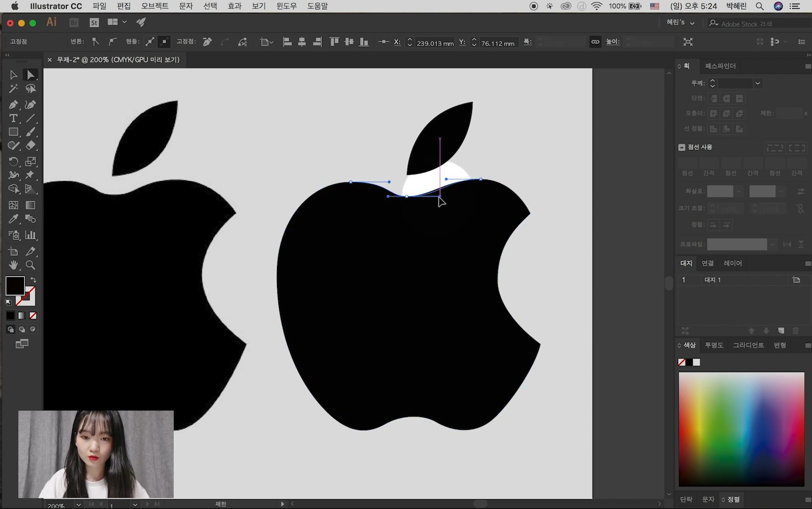Open the stroke profile dropdown
This screenshot has height=509, width=812.
point(772,244)
